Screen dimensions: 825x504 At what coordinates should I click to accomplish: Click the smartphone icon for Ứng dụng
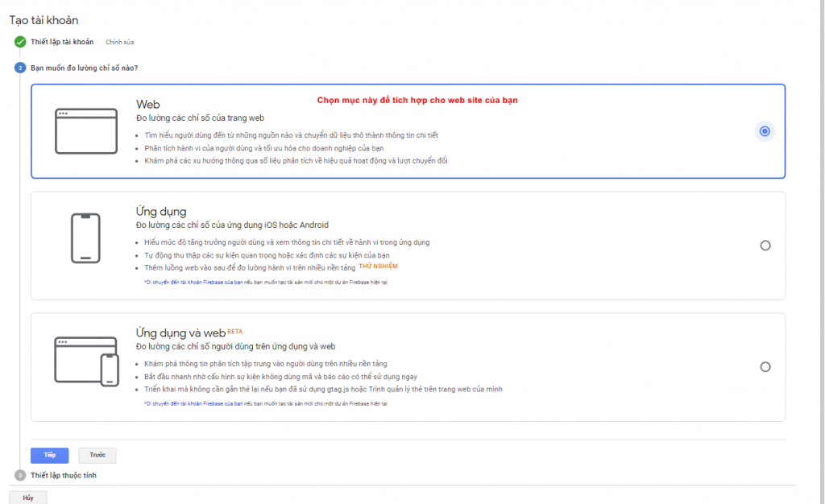[x=85, y=238]
